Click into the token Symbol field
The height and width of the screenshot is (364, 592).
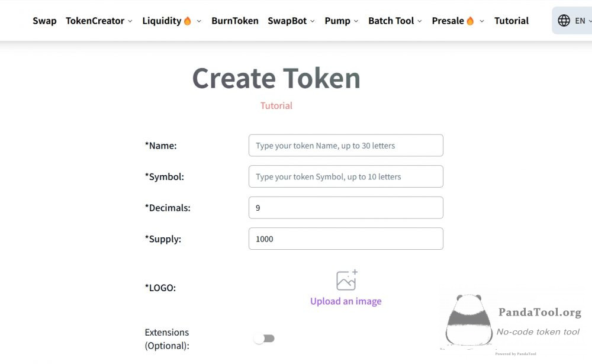[346, 176]
